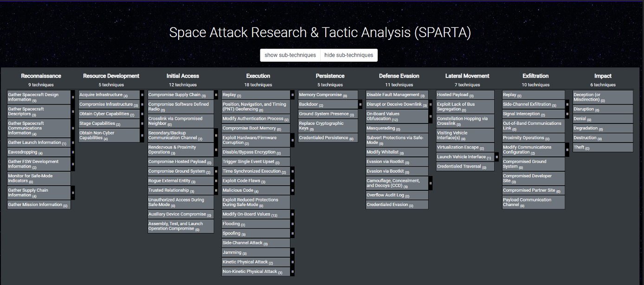Screen dimensions: 644x285
Task: Open Masquerading technique
Action: (397, 128)
